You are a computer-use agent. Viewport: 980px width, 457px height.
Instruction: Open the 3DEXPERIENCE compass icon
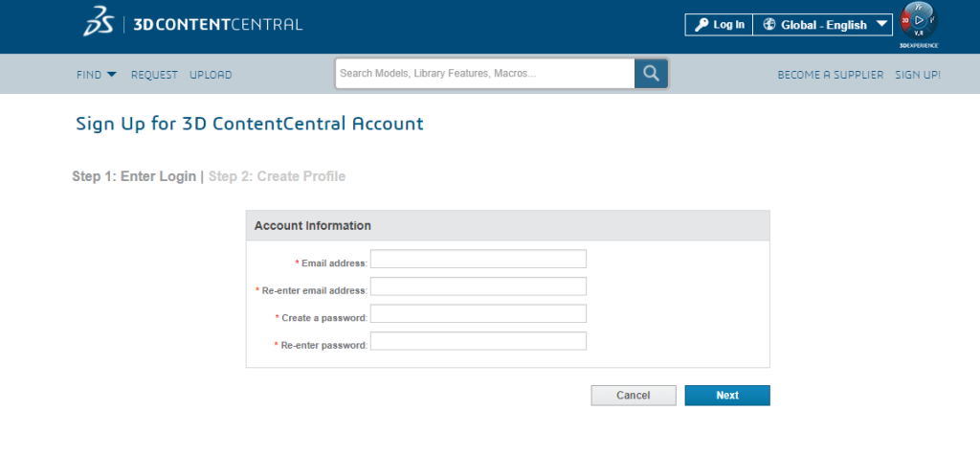[918, 21]
